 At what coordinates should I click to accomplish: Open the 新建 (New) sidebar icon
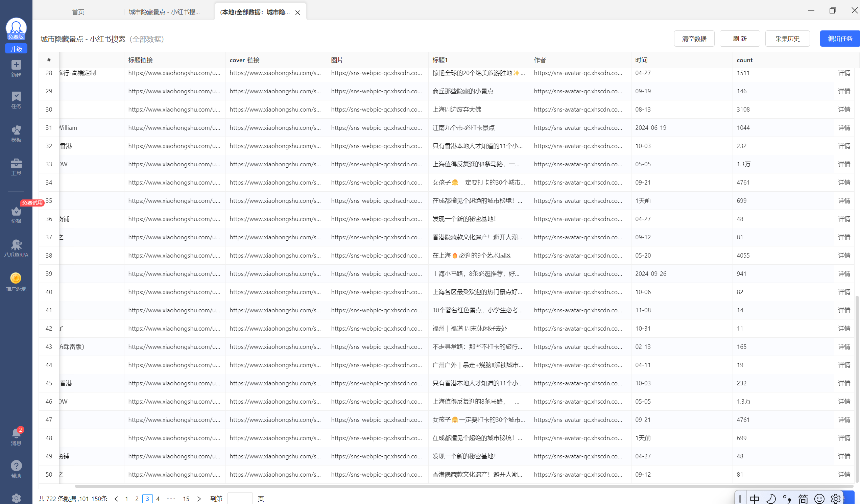pos(16,68)
